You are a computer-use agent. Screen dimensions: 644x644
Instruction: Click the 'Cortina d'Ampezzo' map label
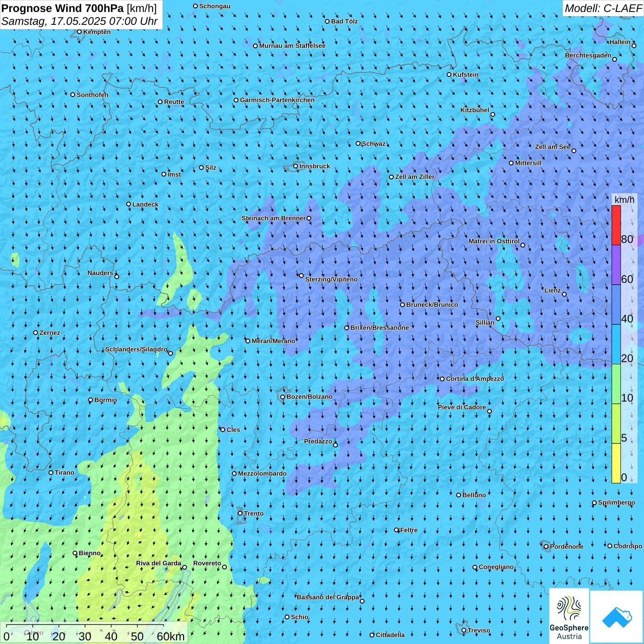(475, 379)
